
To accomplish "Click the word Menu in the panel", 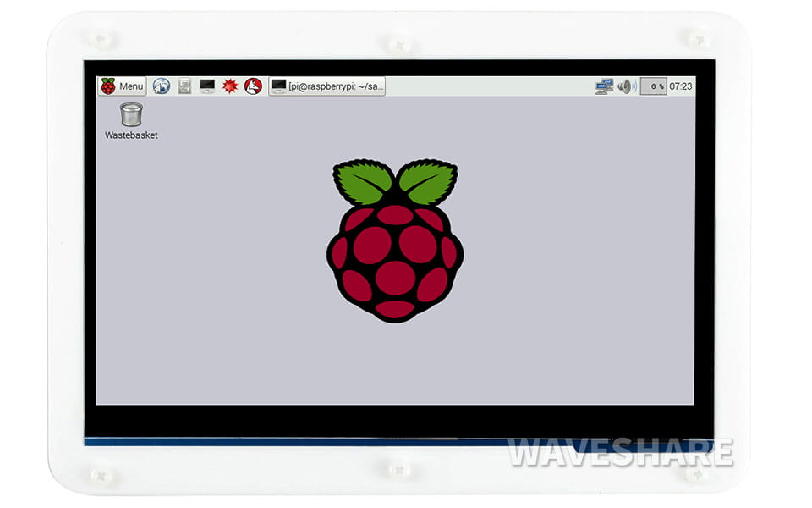I will (131, 86).
